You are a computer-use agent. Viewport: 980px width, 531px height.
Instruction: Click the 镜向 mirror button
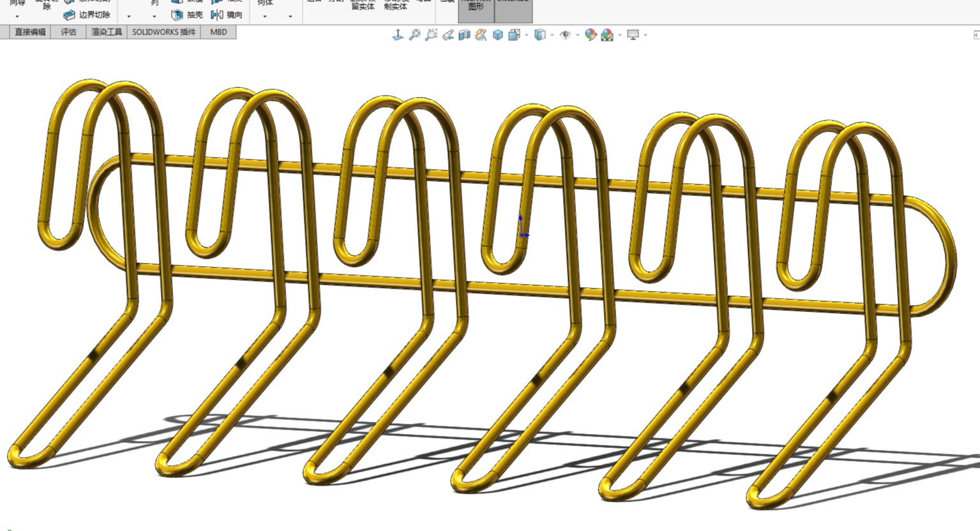pos(227,15)
